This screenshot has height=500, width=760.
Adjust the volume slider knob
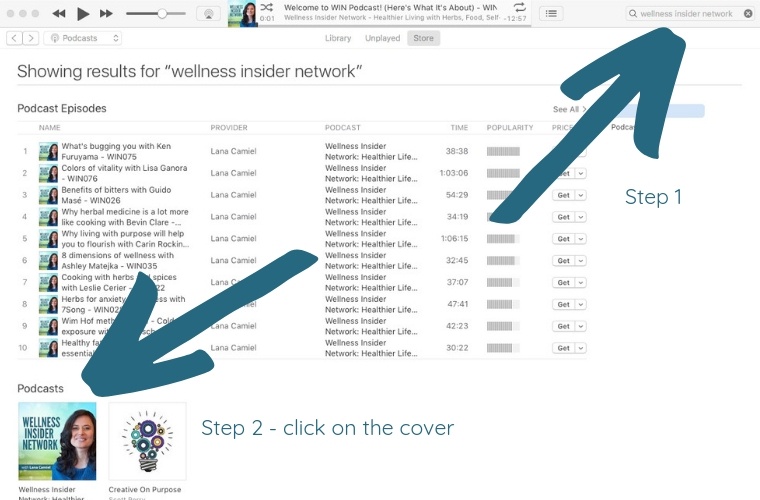pyautogui.click(x=162, y=14)
